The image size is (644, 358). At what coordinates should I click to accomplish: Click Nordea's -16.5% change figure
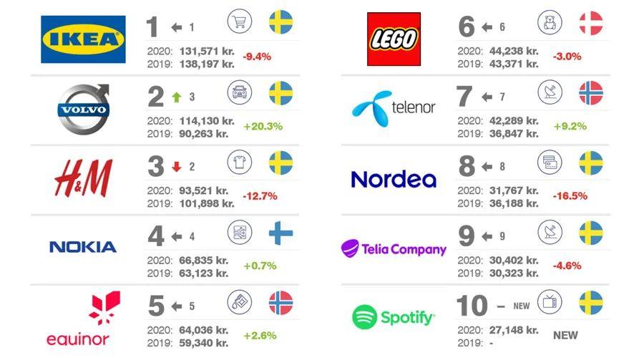point(570,195)
